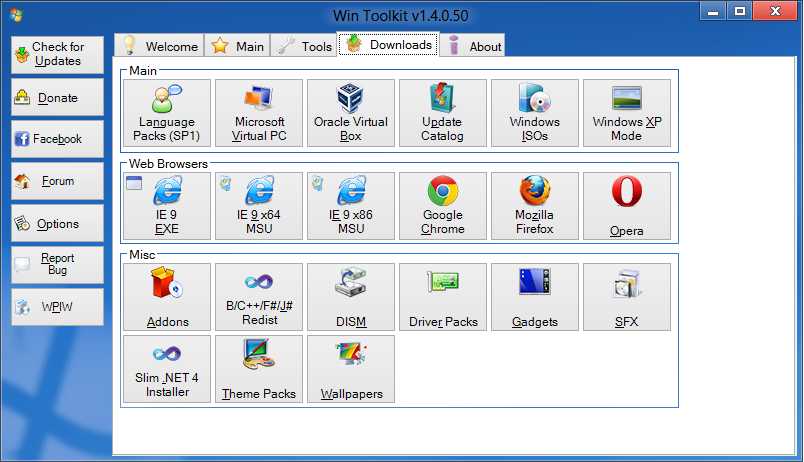
Task: Click the SFX download button
Action: [627, 297]
